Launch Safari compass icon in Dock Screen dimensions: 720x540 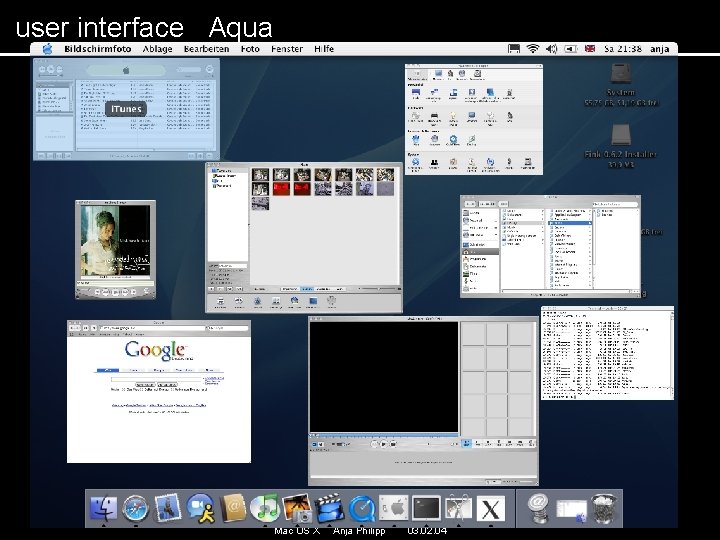135,508
